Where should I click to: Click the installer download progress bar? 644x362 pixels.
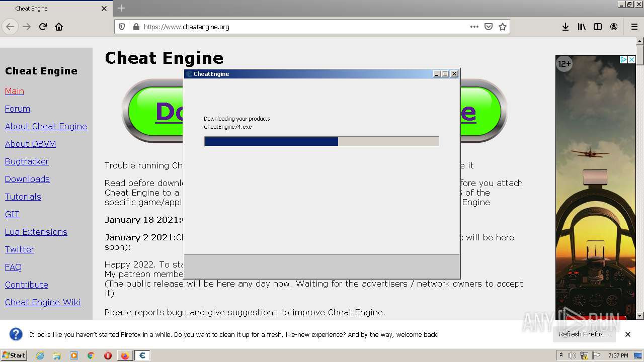pyautogui.click(x=321, y=142)
